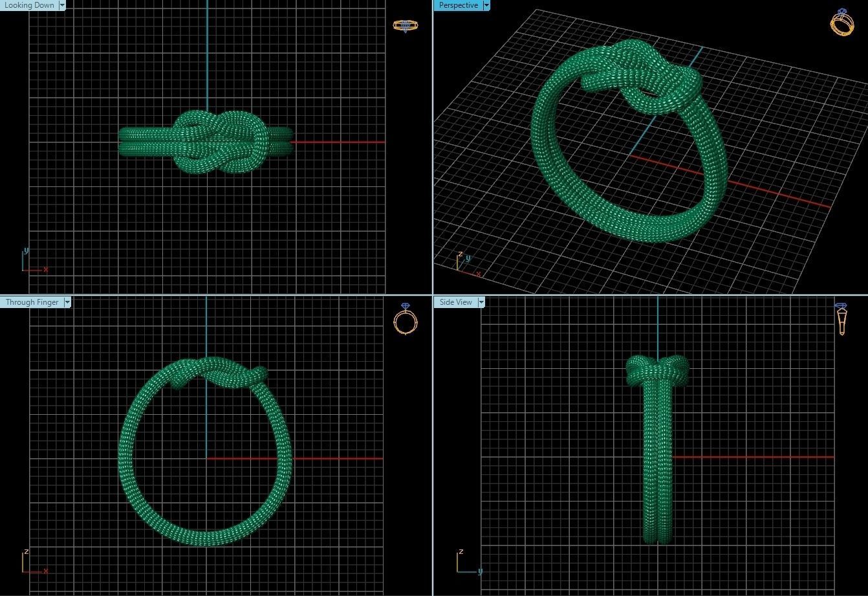Click the XY axis indicator in Looking Down
Viewport: 868px width, 596px height.
tap(34, 260)
